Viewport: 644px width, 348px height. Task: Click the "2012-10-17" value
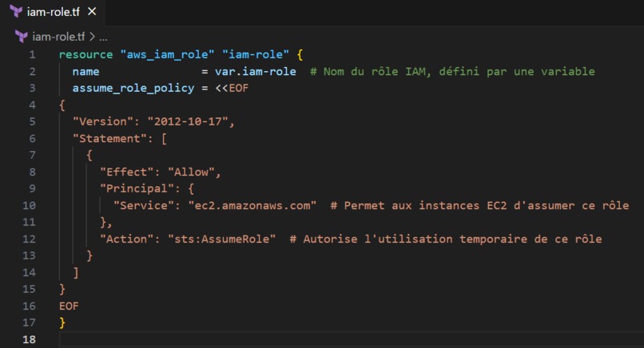[x=188, y=121]
